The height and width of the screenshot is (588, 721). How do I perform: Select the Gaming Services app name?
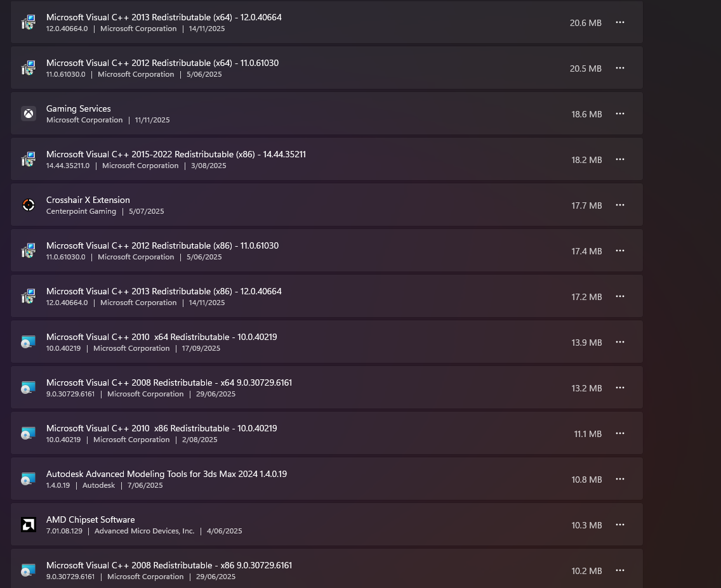(x=79, y=108)
